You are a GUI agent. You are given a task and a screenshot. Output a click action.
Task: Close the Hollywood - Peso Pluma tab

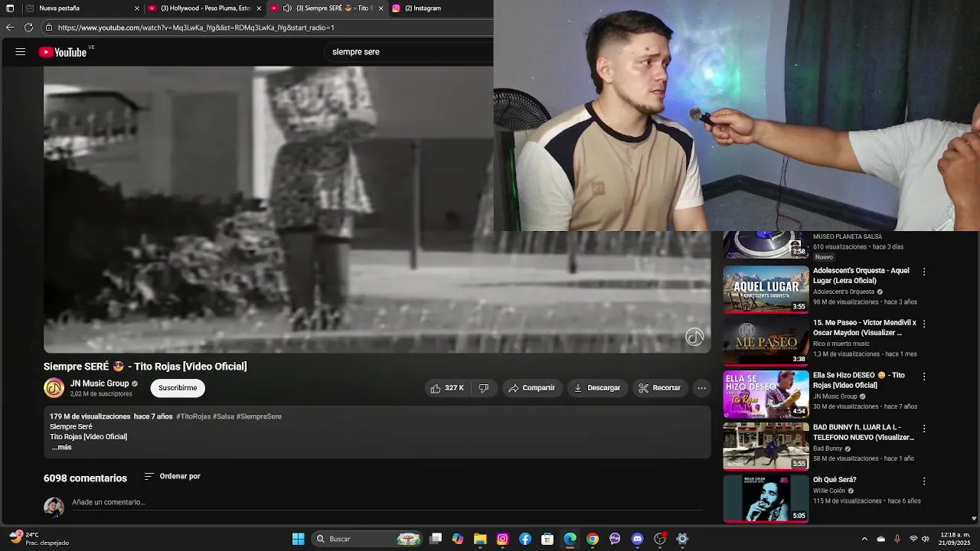click(x=259, y=8)
